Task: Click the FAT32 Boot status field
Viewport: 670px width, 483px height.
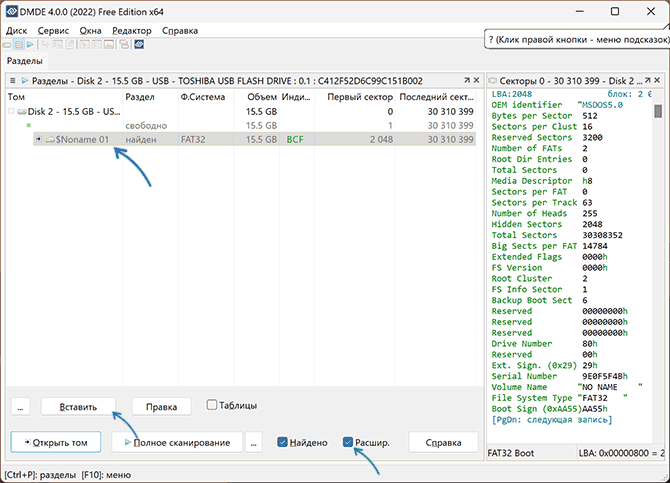Action: pos(532,453)
